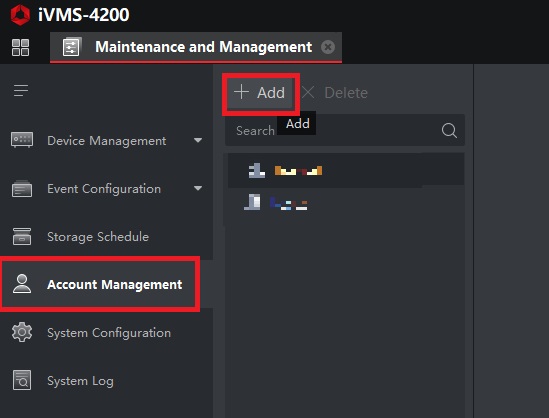This screenshot has width=549, height=418.
Task: Expand the Event Configuration arrow
Action: point(198,188)
